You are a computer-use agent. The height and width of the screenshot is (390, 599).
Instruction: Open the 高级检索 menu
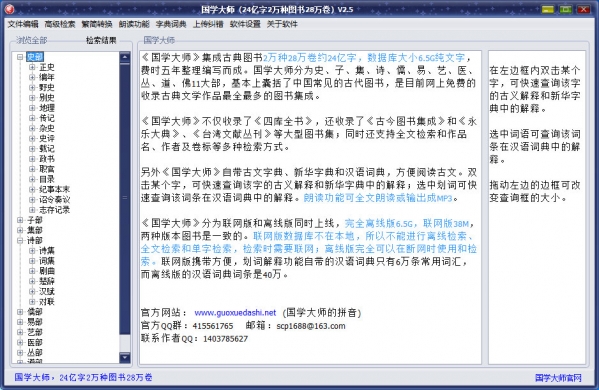click(x=60, y=24)
